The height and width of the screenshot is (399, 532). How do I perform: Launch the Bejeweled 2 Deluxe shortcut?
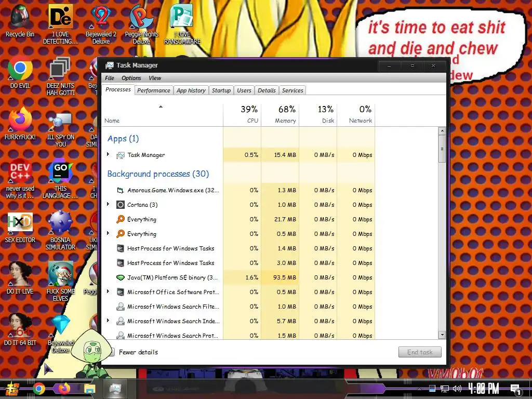(101, 24)
